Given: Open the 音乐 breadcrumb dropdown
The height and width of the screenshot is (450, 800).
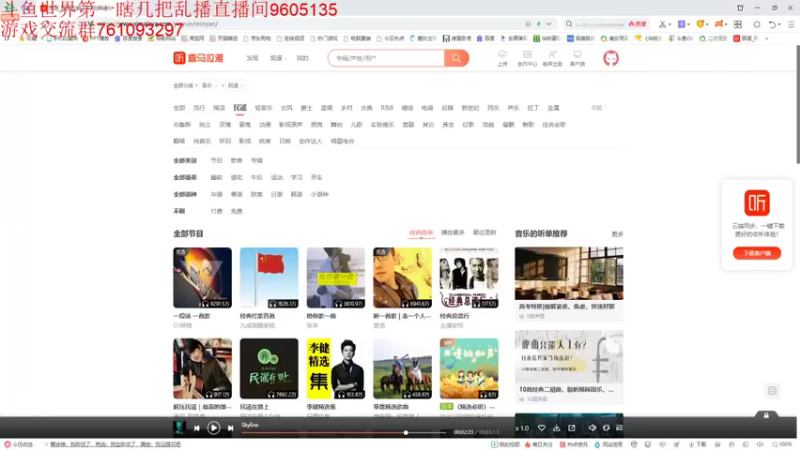Looking at the screenshot, I should 210,86.
